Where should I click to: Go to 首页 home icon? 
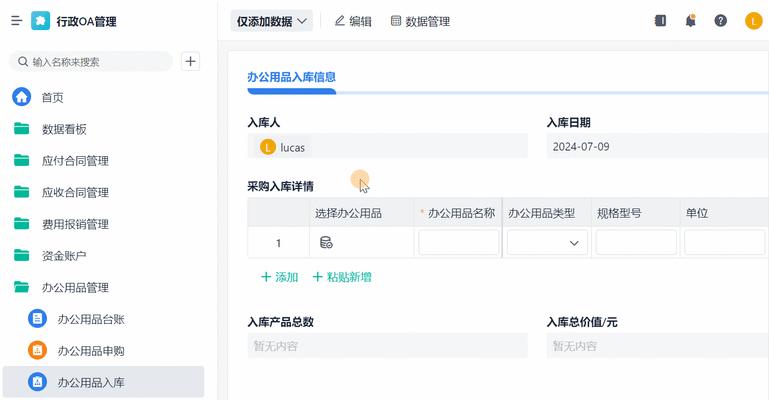(22, 97)
